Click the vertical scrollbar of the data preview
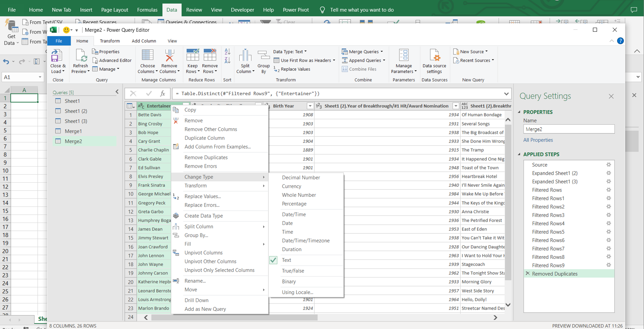 (x=508, y=203)
